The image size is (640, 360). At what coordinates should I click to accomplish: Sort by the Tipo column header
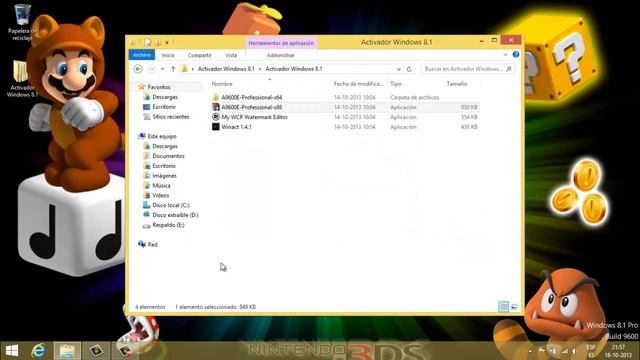(396, 84)
